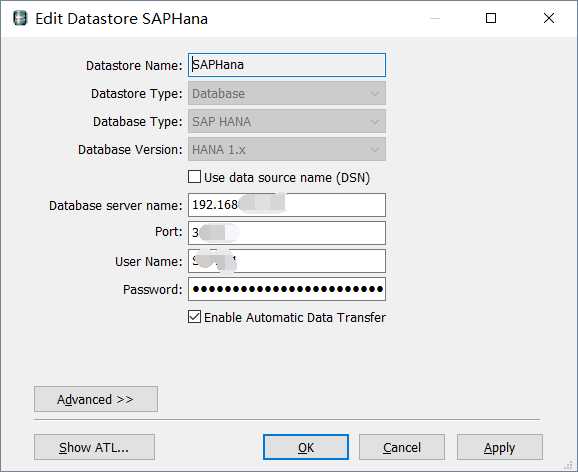
Task: Toggle Enable Automatic Data Transfer checkbox
Action: [194, 317]
